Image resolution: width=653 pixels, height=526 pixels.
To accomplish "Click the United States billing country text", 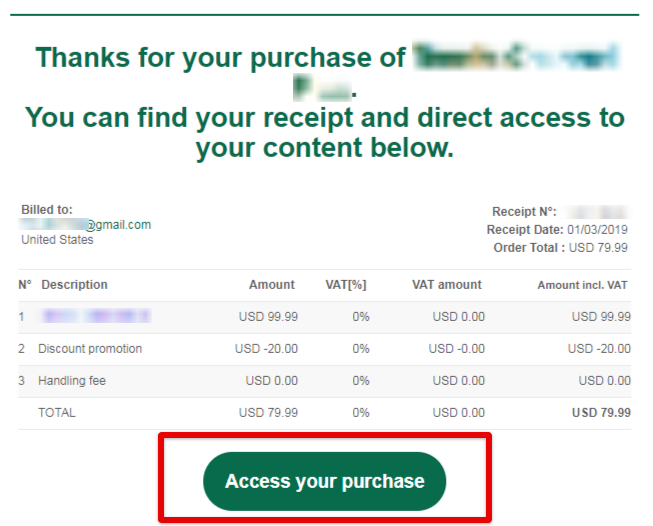I will 57,240.
